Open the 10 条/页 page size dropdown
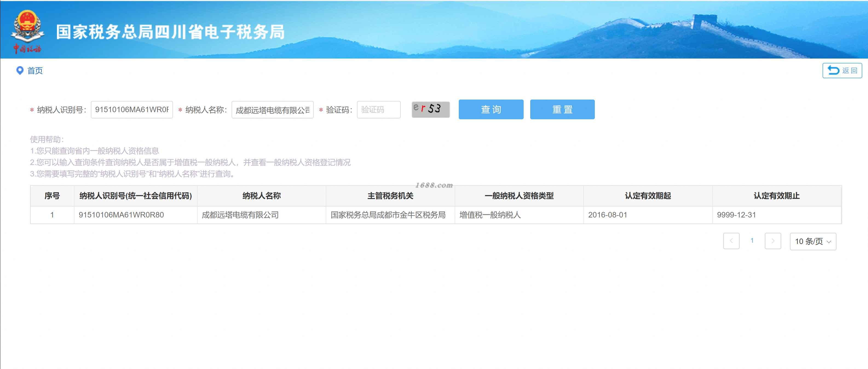 813,242
